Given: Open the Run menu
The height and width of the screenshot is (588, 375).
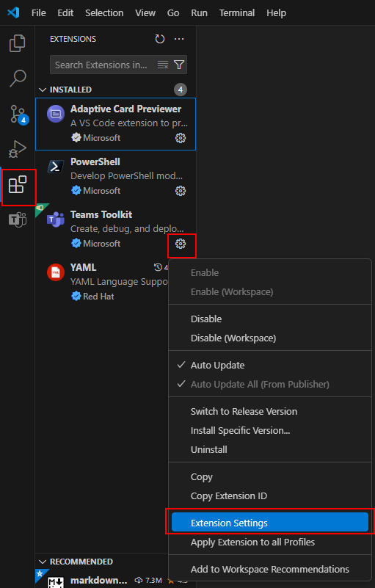Looking at the screenshot, I should coord(199,12).
